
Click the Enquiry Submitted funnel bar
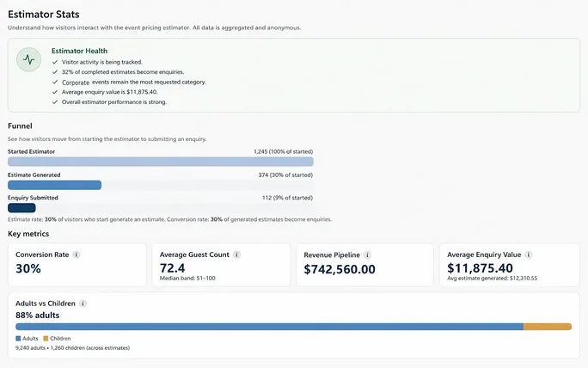click(x=21, y=208)
